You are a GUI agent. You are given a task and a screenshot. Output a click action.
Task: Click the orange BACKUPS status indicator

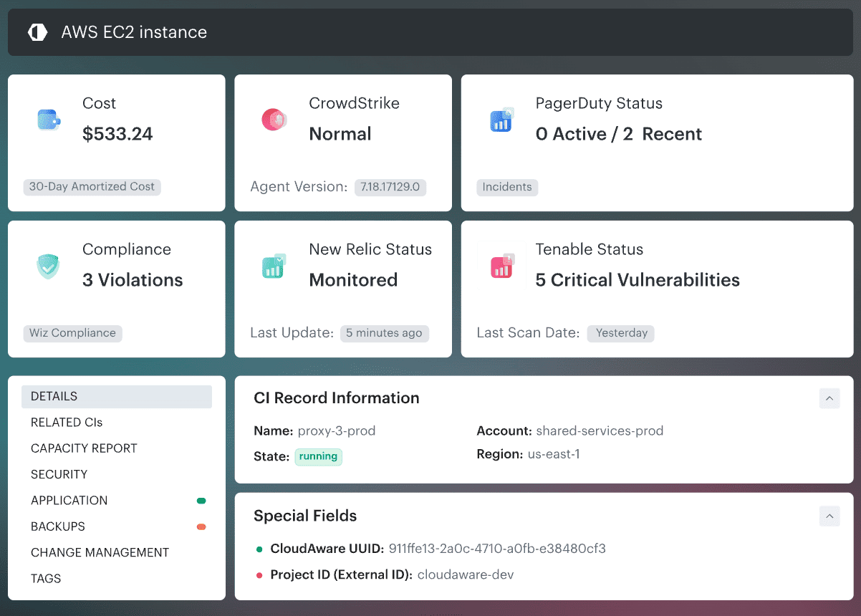click(201, 526)
